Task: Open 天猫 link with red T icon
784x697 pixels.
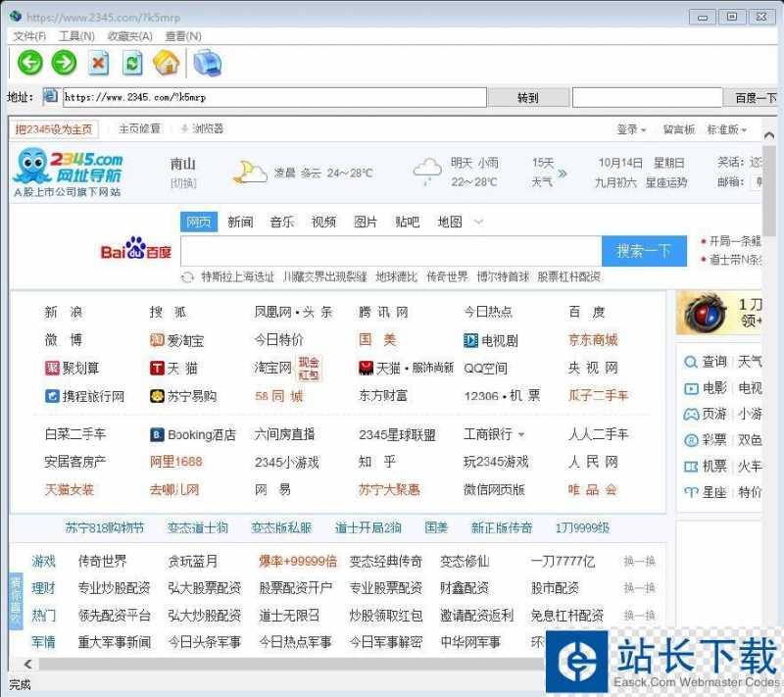Action: click(173, 369)
